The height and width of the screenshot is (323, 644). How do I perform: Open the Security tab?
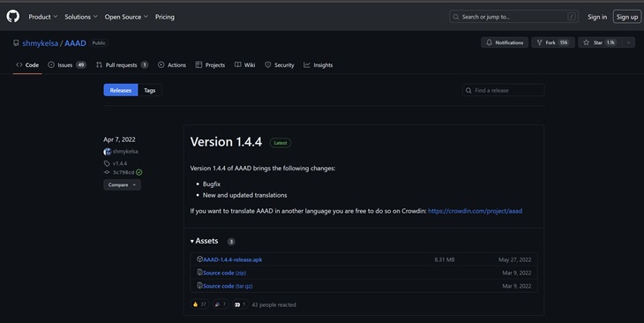280,65
